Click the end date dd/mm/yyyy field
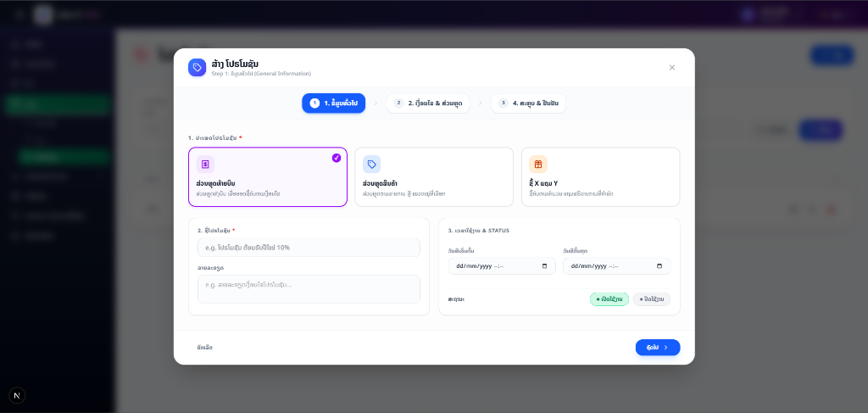This screenshot has height=413, width=868. coord(617,265)
